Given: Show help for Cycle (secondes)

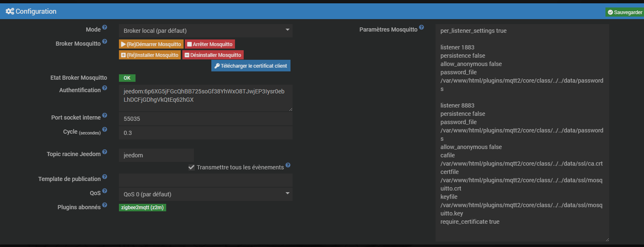Looking at the screenshot, I should 105,130.
